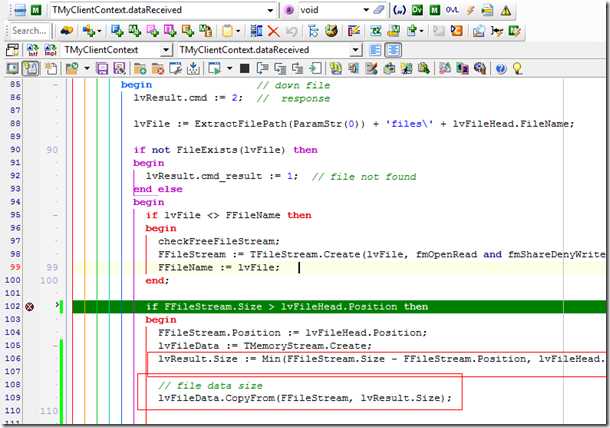
Task: Click the comment '// file data size'
Action: pos(210,386)
